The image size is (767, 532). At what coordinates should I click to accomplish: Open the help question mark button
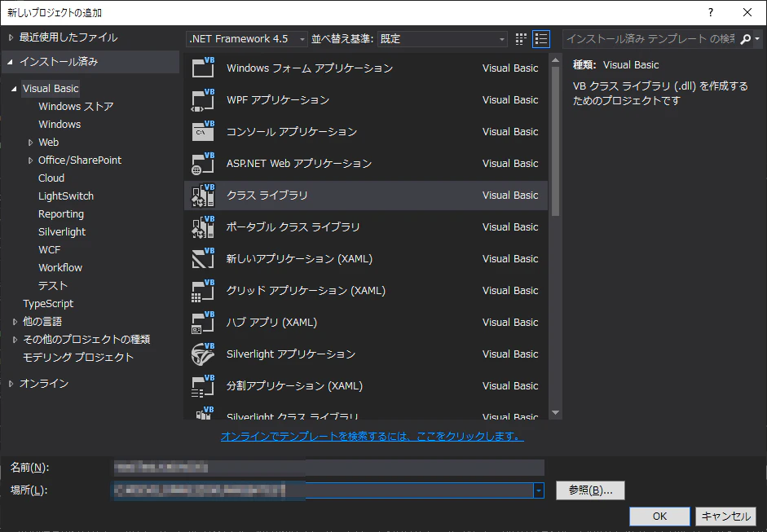711,13
